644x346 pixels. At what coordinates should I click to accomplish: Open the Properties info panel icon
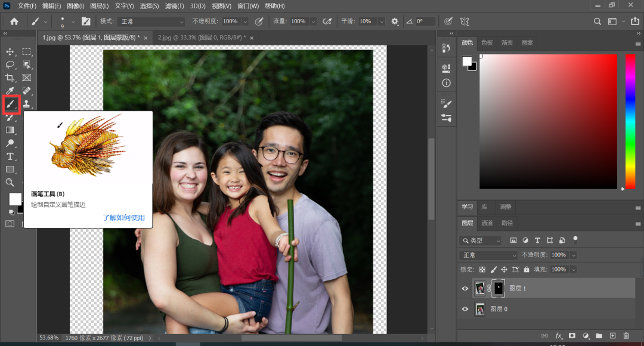coord(447,83)
